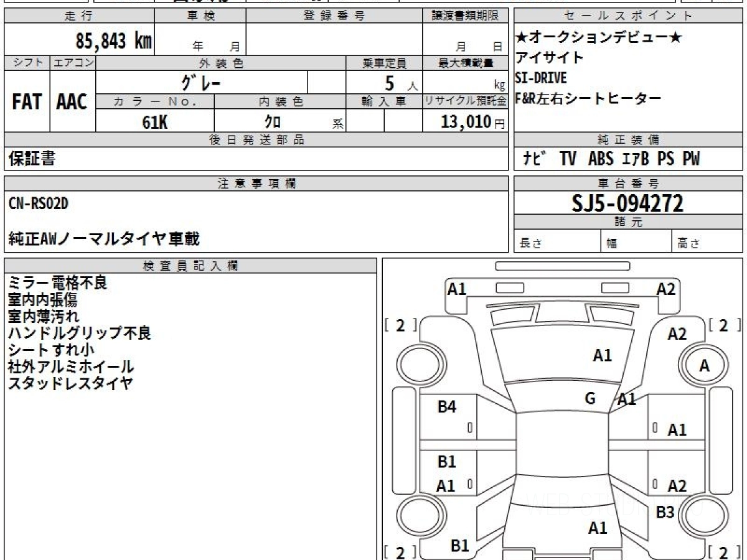This screenshot has height=560, width=747.
Task: Click the SI-DRIVE entry
Action: click(541, 78)
